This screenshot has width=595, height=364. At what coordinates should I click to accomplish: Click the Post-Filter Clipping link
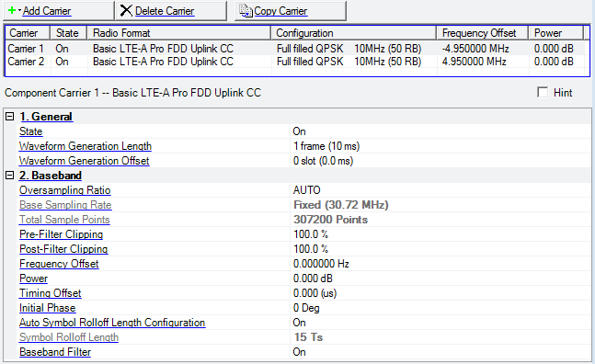[63, 249]
